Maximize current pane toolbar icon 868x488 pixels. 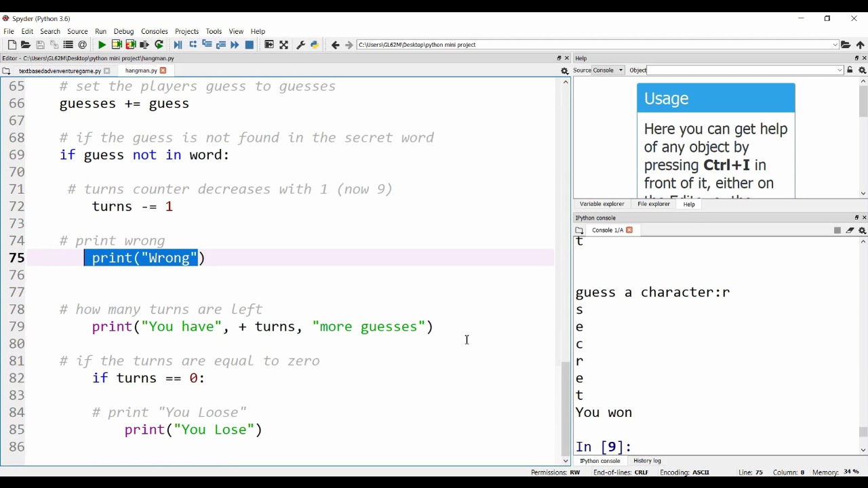pyautogui.click(x=269, y=45)
